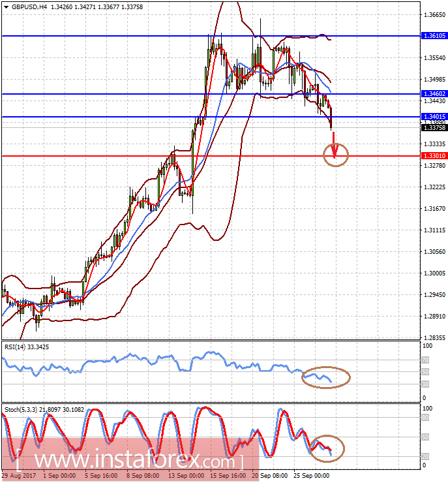The height and width of the screenshot is (483, 448).
Task: Click the blue horizontal line at 1.36105
Action: [211, 36]
